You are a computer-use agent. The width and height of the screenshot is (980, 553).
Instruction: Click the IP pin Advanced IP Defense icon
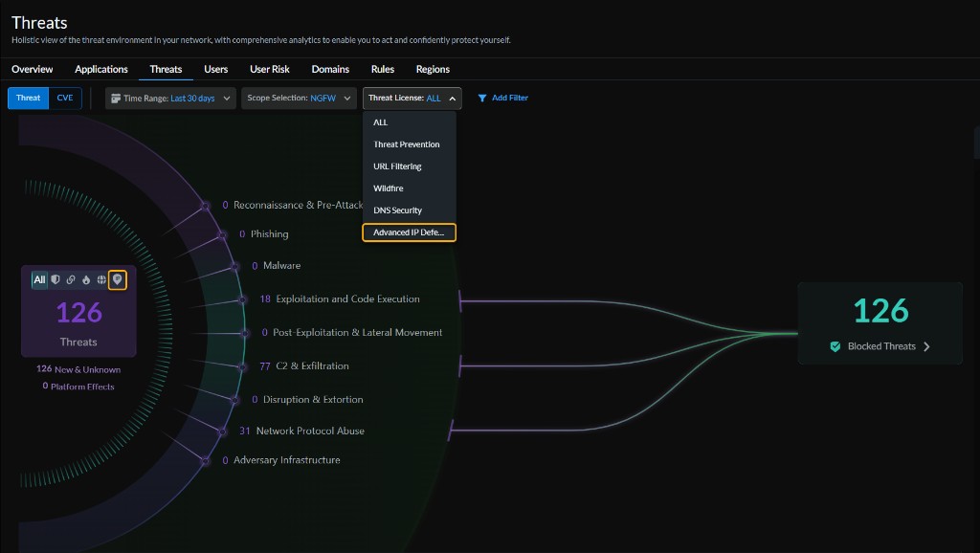click(x=118, y=280)
